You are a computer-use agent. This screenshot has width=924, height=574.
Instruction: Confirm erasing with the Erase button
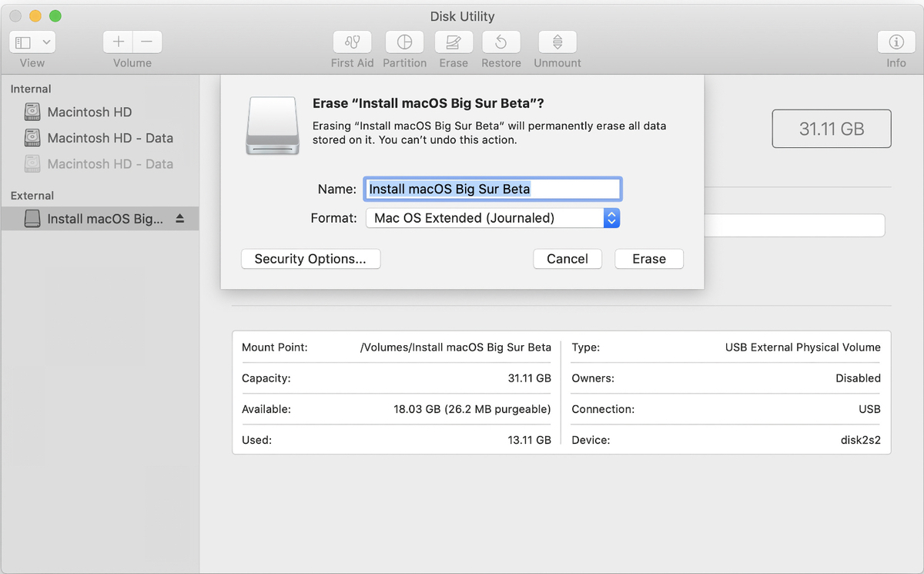[x=648, y=259]
